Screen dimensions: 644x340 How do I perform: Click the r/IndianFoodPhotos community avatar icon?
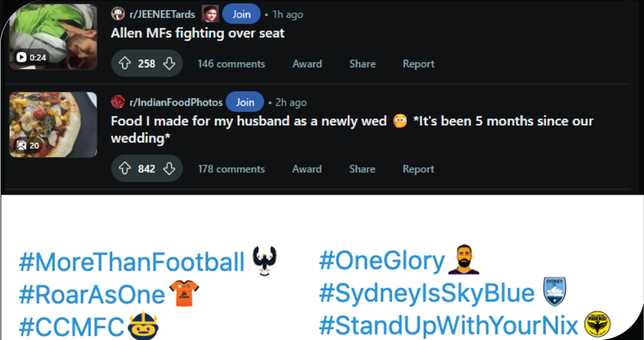(x=117, y=102)
